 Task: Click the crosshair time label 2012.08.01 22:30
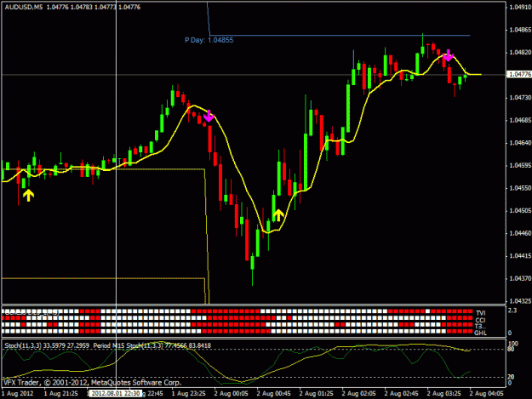[x=116, y=394]
